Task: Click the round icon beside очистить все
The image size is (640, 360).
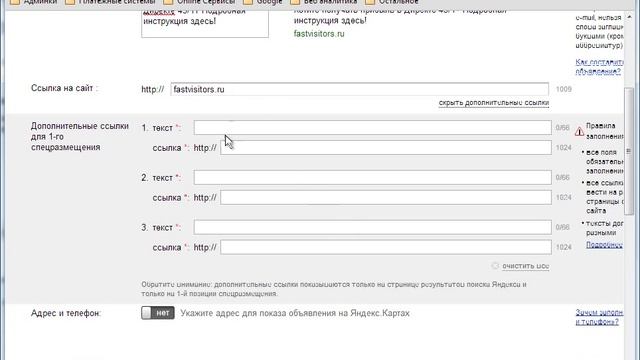Action: (495, 266)
